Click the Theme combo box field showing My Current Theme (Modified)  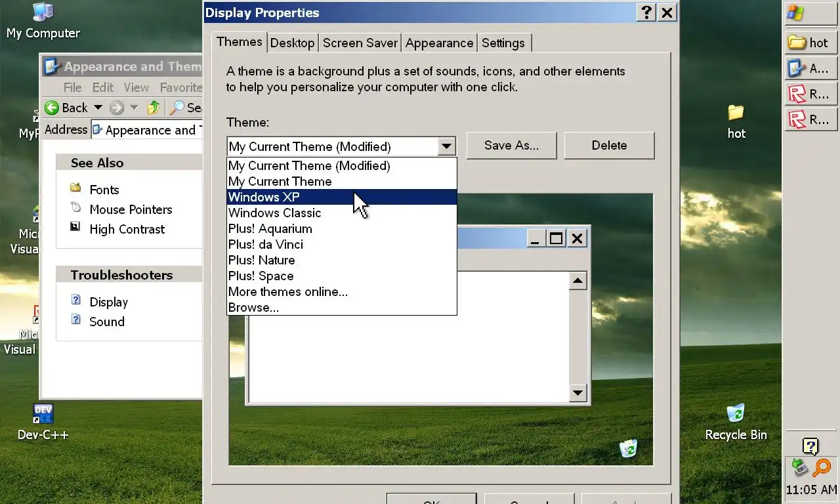point(332,146)
